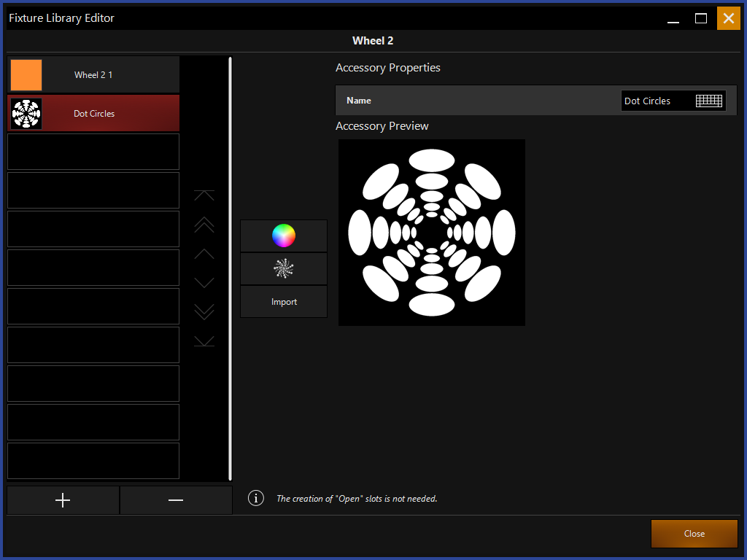Click the orange Close button
The height and width of the screenshot is (560, 747).
pyautogui.click(x=694, y=533)
